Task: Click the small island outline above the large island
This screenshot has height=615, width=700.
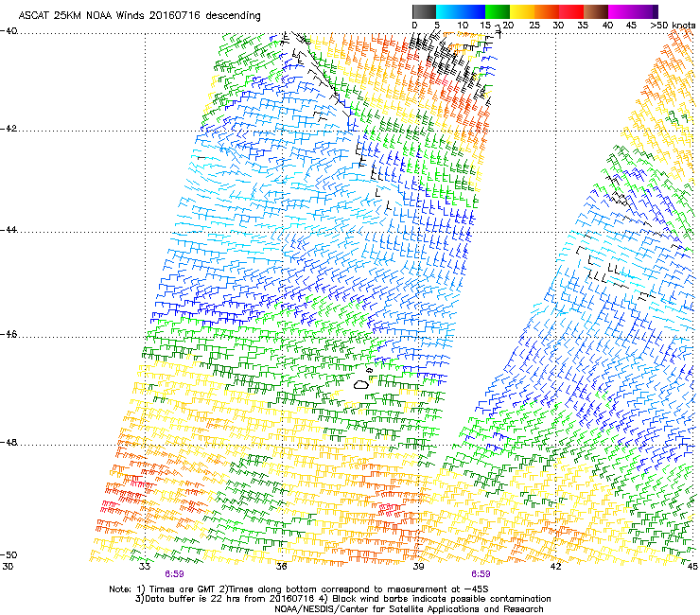Action: coord(369,370)
